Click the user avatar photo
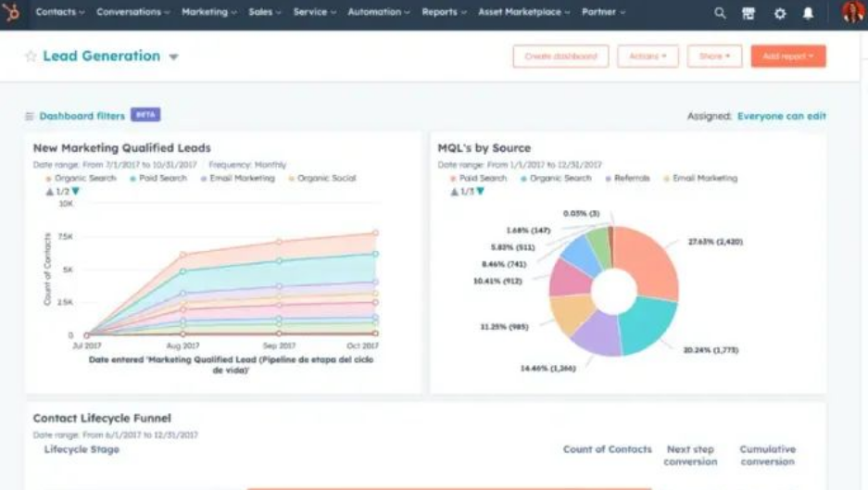 pos(852,12)
